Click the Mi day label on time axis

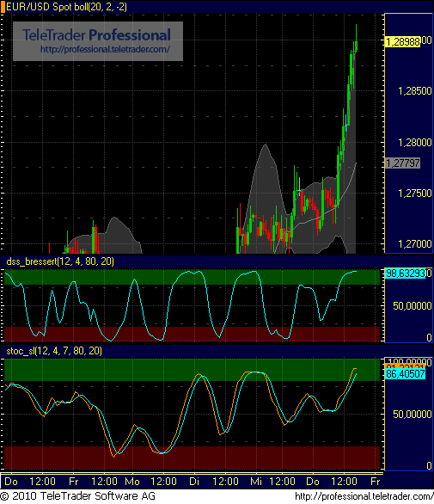(x=256, y=482)
